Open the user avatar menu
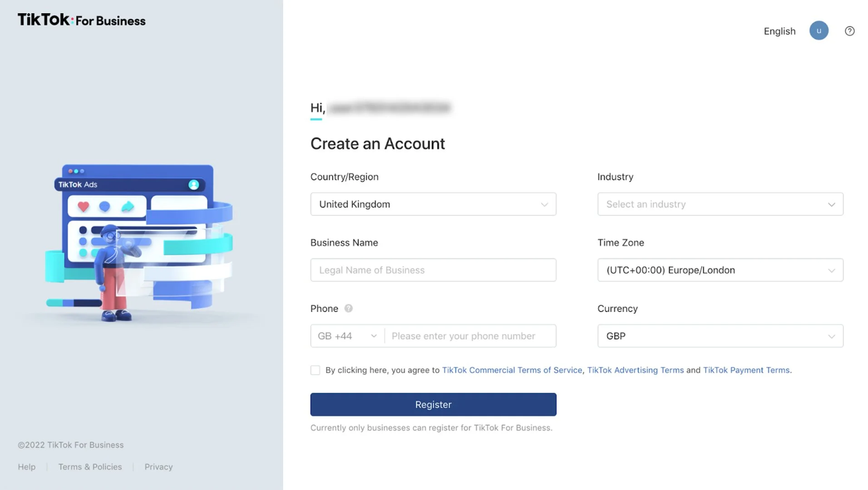This screenshot has width=868, height=490. click(819, 31)
